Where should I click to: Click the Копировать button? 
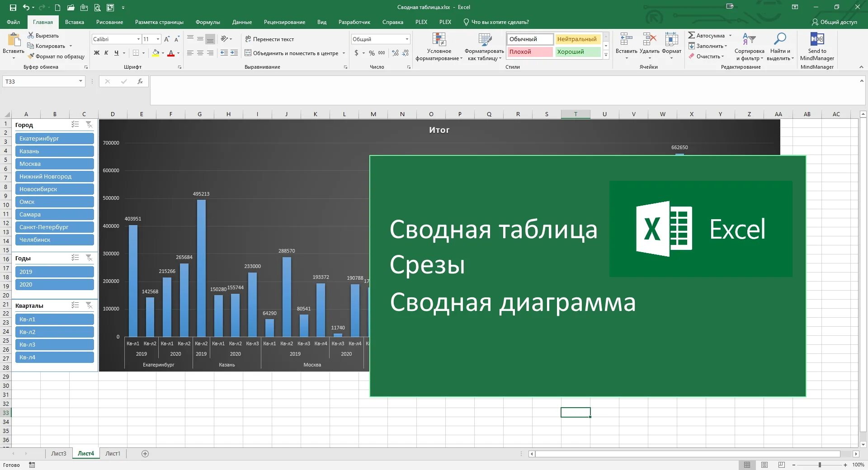pos(47,46)
